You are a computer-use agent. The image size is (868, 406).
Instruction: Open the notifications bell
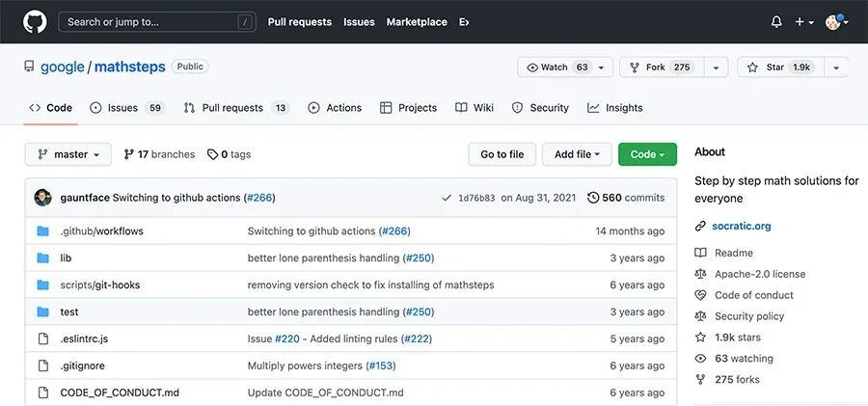pyautogui.click(x=776, y=21)
